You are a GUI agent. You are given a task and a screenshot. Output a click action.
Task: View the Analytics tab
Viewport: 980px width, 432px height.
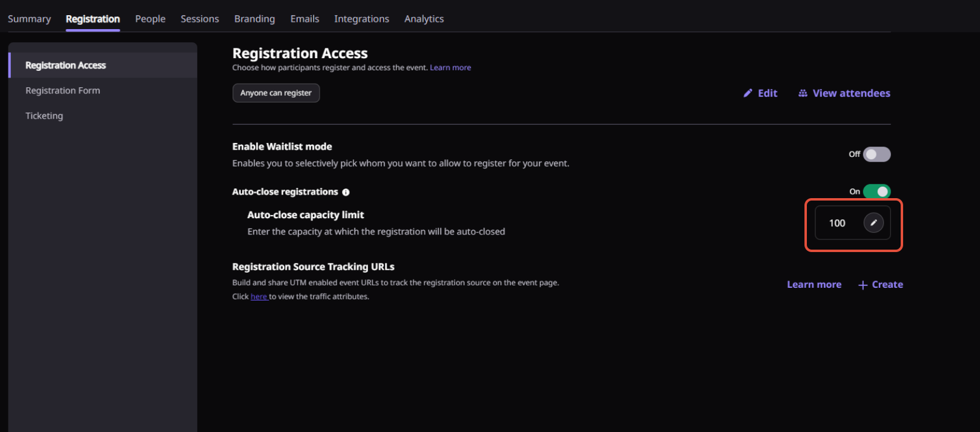pos(424,19)
